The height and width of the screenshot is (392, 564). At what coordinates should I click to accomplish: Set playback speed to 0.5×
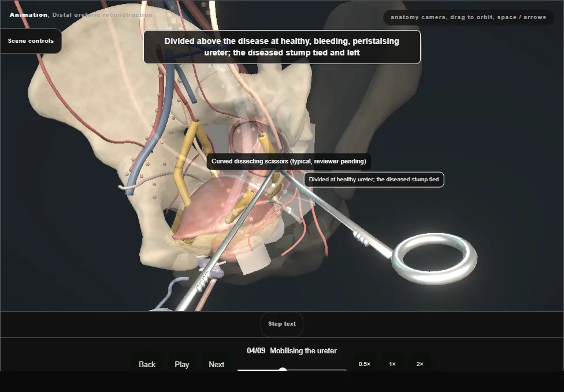365,364
